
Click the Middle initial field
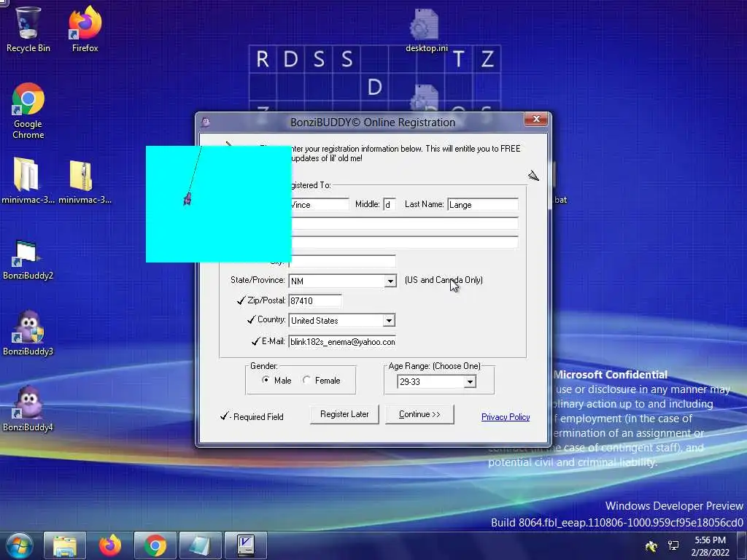click(390, 204)
